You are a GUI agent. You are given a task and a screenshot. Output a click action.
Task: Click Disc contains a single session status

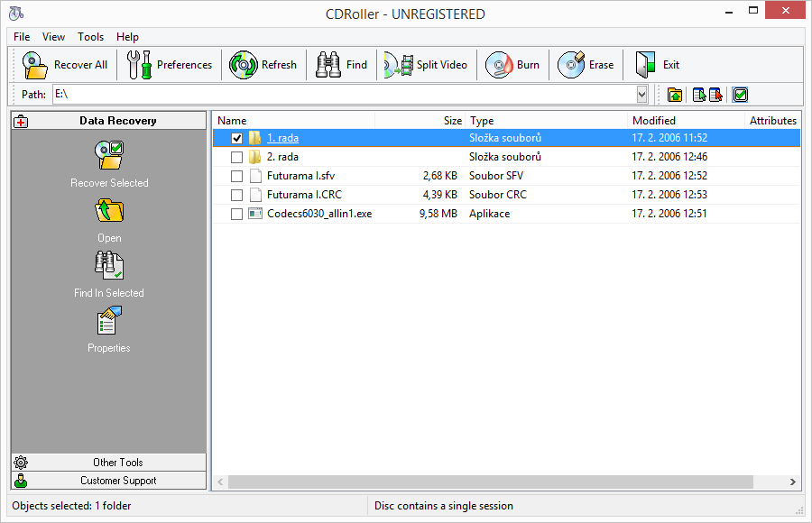pyautogui.click(x=444, y=506)
